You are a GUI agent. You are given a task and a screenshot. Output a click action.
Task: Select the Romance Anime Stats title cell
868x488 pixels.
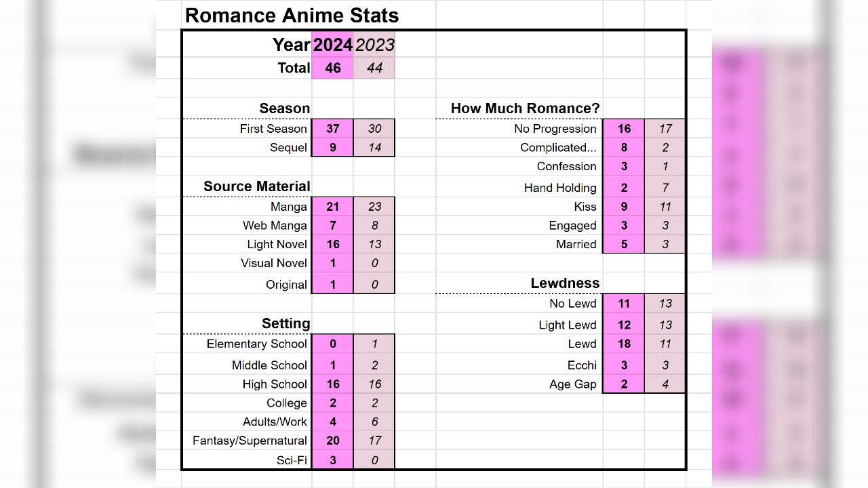(x=292, y=16)
